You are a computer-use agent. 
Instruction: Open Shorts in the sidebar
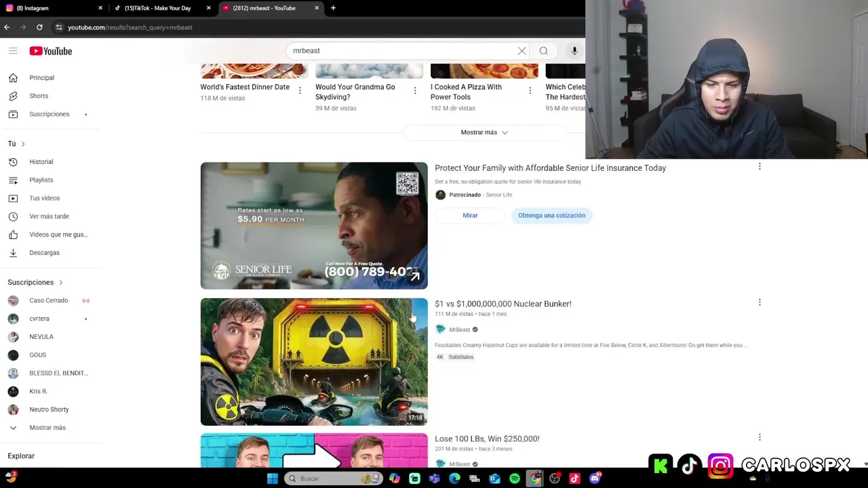(x=39, y=96)
